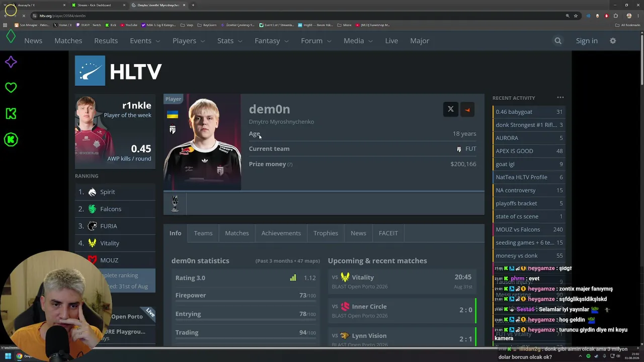Image resolution: width=644 pixels, height=362 pixels.
Task: Click the green heart overlay icon
Action: point(11,87)
